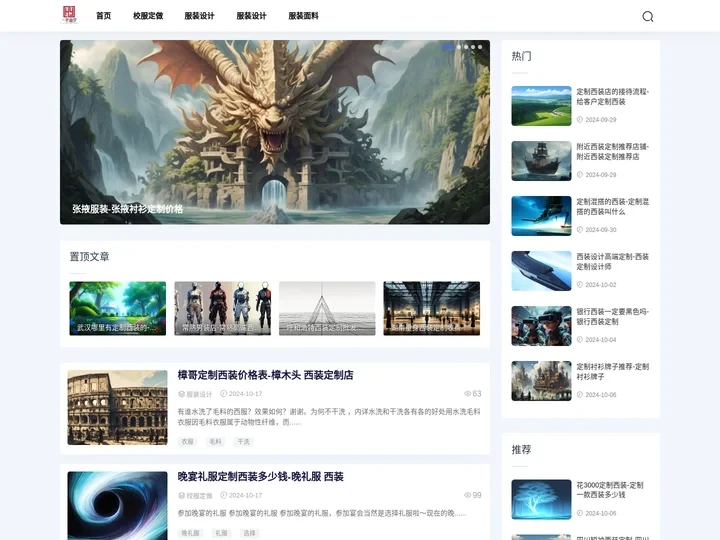Click the clock icon beside 2024-10-02
The width and height of the screenshot is (720, 540).
coord(579,285)
